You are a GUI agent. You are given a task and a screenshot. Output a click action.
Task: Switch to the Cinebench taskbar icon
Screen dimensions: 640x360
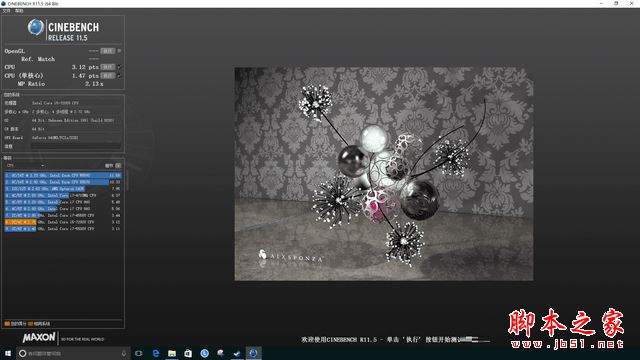click(x=253, y=353)
